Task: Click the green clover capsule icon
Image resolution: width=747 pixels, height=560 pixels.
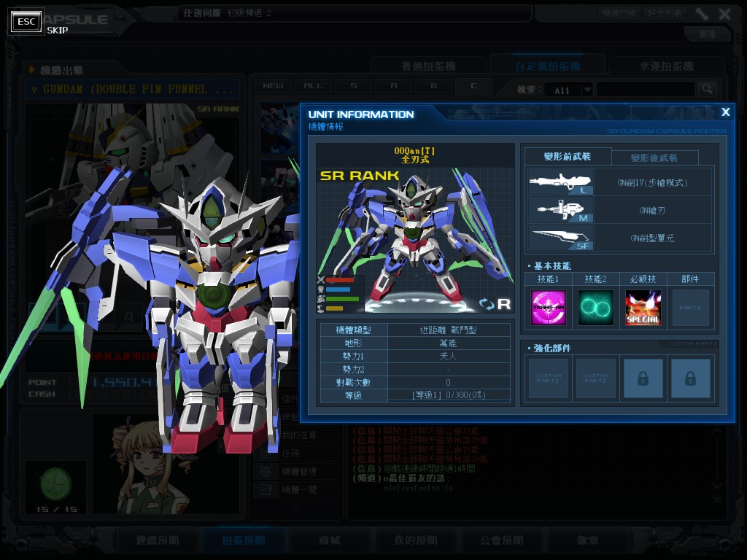Action: [x=56, y=483]
